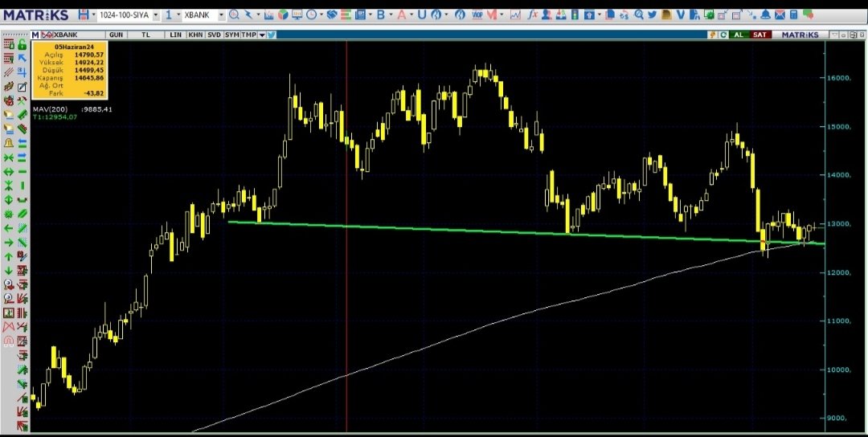Click the MATRIKS button in chart header

point(800,35)
